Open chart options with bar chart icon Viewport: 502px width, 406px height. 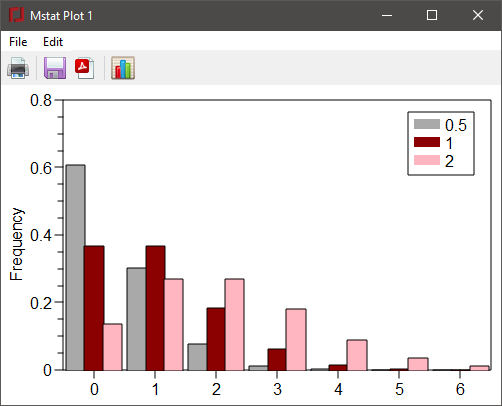123,68
